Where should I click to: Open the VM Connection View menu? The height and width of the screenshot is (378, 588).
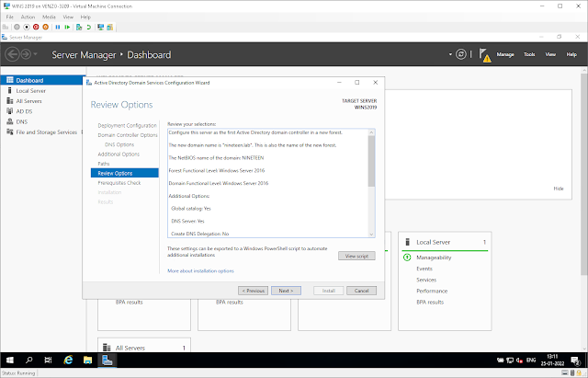(68, 17)
